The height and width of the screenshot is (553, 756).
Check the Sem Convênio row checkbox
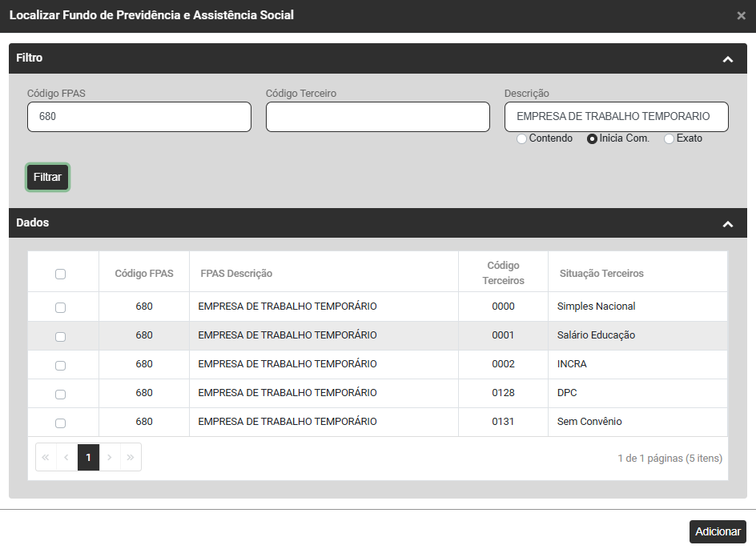coord(60,423)
